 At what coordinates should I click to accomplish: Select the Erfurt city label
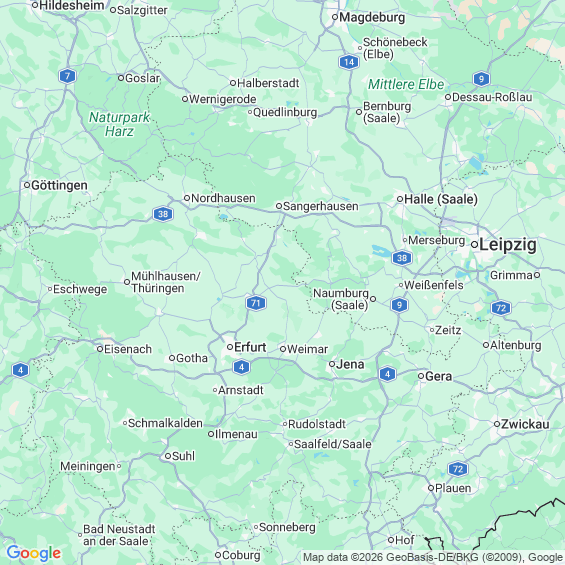tap(250, 347)
